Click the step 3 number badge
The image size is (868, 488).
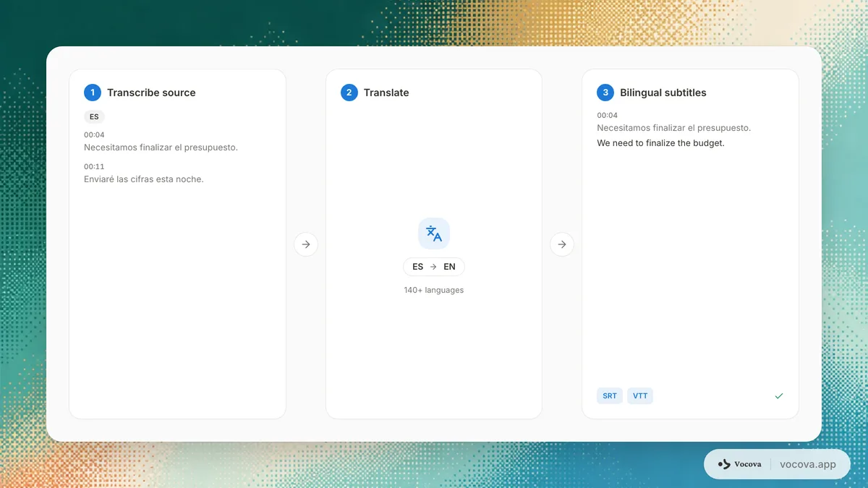coord(605,93)
